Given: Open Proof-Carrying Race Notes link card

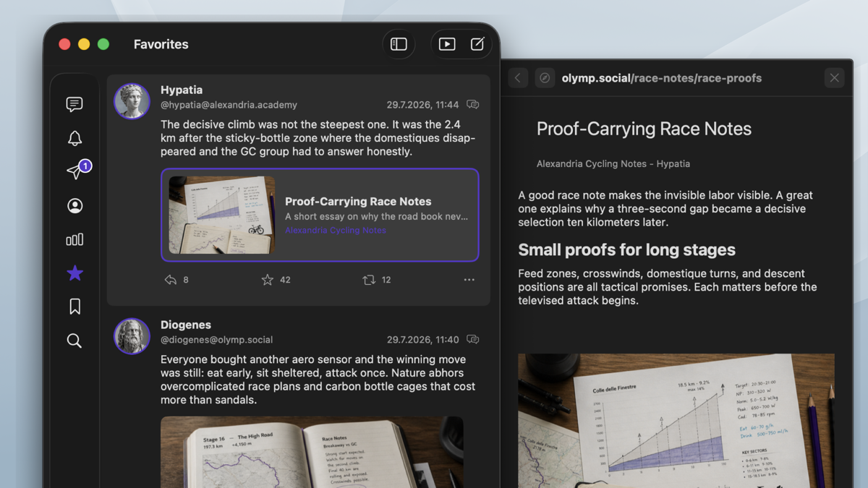Looking at the screenshot, I should pyautogui.click(x=320, y=215).
